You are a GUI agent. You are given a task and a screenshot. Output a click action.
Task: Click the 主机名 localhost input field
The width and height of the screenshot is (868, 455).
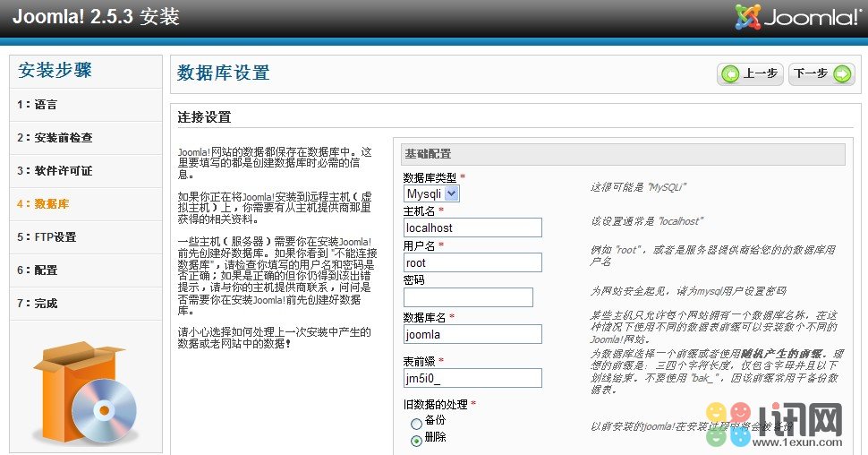coord(472,228)
